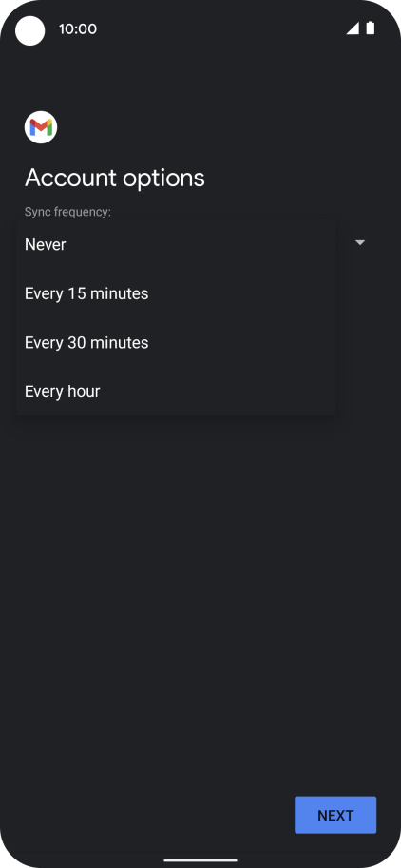Tap the battery icon in status bar

coord(371,28)
